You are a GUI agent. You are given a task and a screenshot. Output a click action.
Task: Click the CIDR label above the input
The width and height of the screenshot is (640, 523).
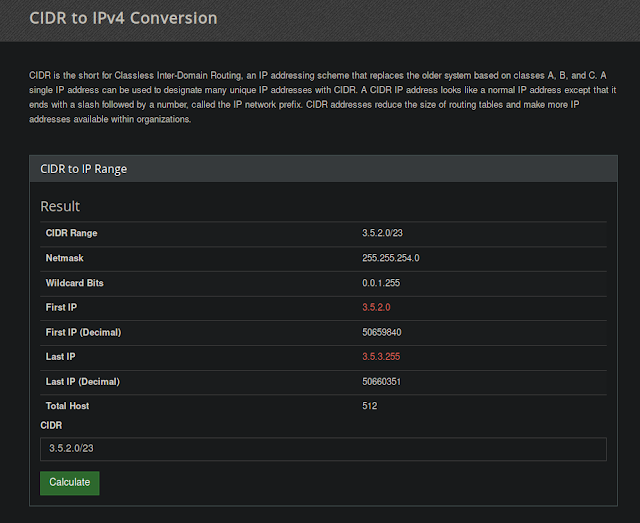[51, 425]
